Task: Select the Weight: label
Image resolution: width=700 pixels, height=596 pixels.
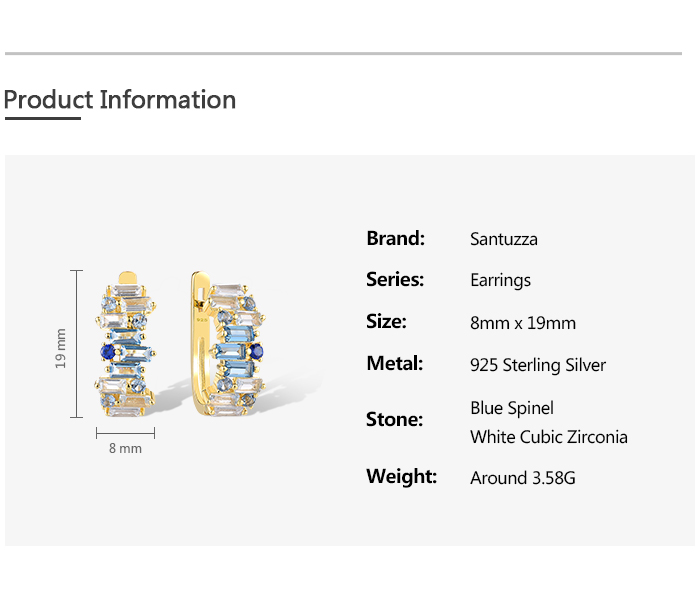Action: [401, 476]
